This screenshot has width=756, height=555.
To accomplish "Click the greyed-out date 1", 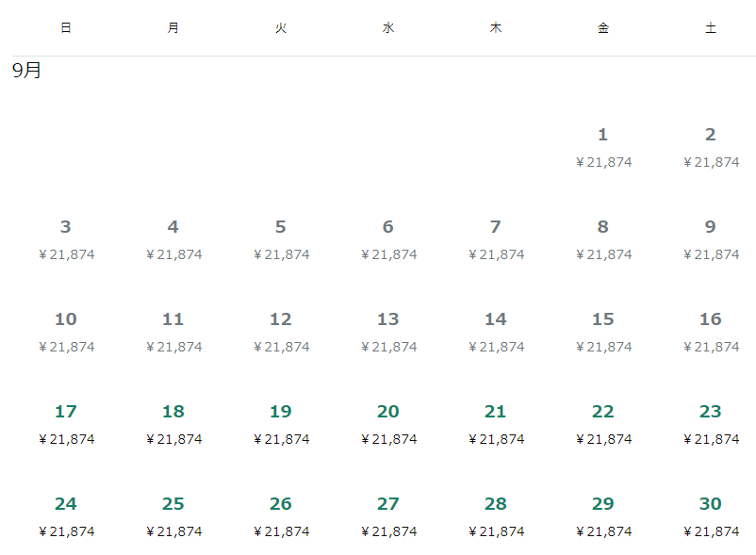I will tap(603, 146).
